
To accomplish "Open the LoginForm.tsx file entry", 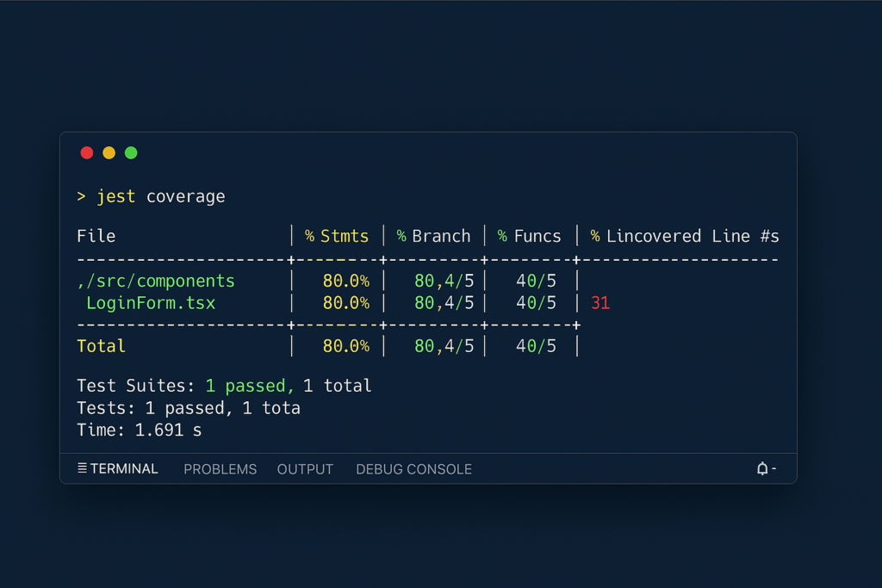I will point(151,303).
